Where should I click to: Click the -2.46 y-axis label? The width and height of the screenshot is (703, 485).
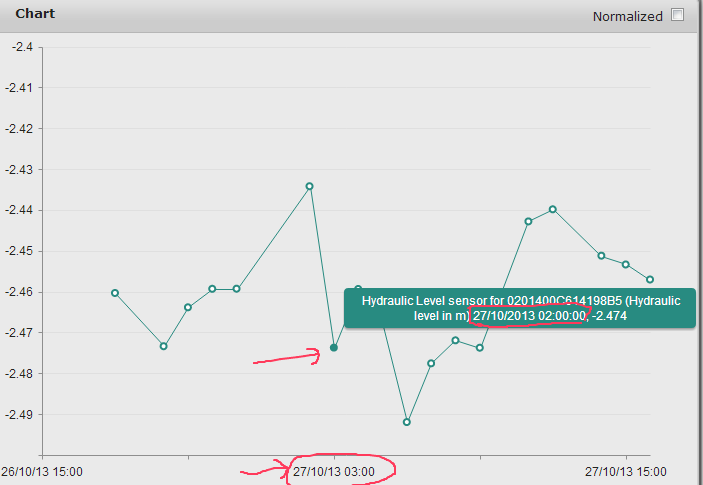coord(19,292)
